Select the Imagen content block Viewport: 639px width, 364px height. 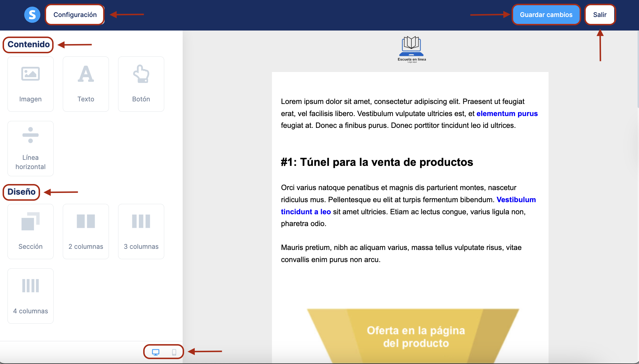coord(31,84)
